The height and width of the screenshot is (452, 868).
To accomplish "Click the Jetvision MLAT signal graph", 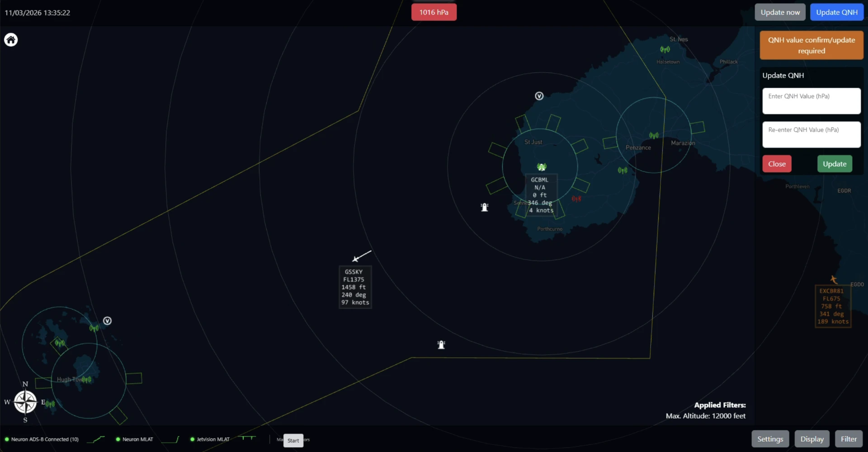I will click(247, 438).
